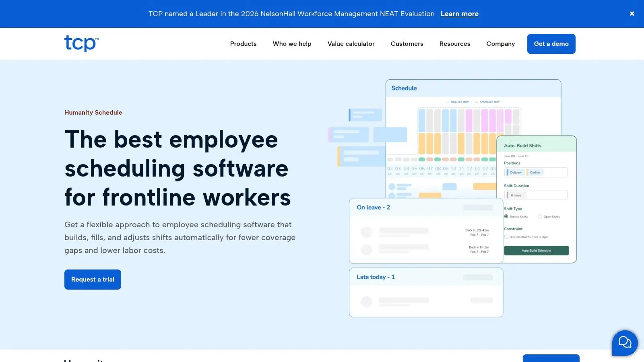Click the Get a demo button
Image resolution: width=644 pixels, height=362 pixels.
(x=551, y=44)
